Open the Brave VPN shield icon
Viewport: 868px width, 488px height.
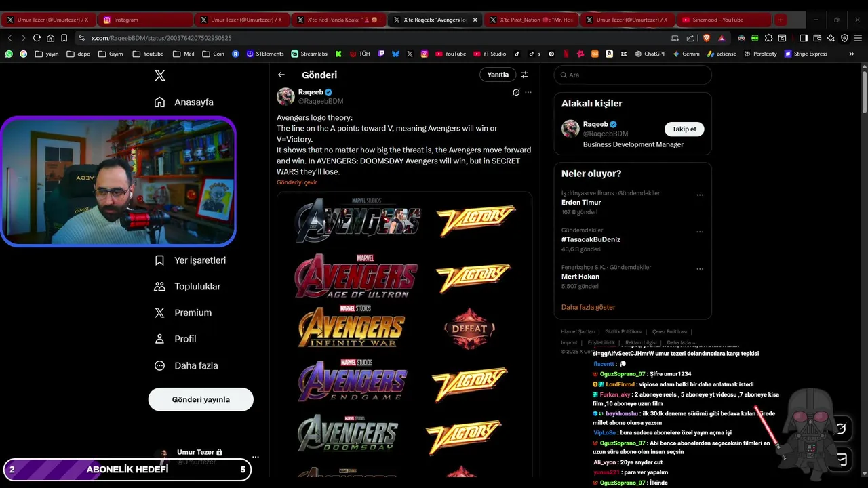click(x=844, y=38)
